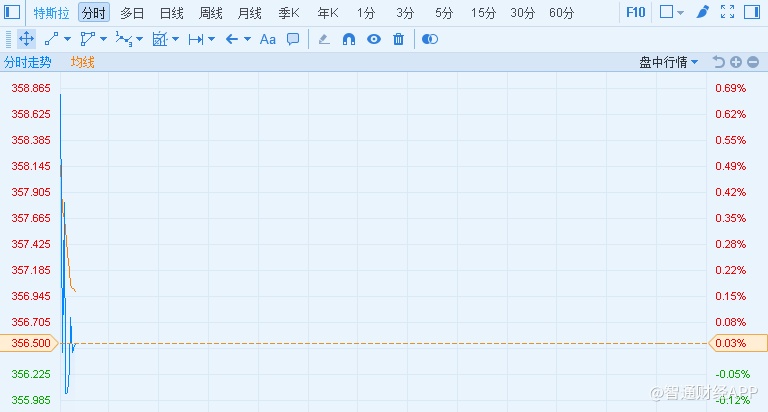
Task: Open the 盘中行情 session dropdown
Action: (x=669, y=62)
